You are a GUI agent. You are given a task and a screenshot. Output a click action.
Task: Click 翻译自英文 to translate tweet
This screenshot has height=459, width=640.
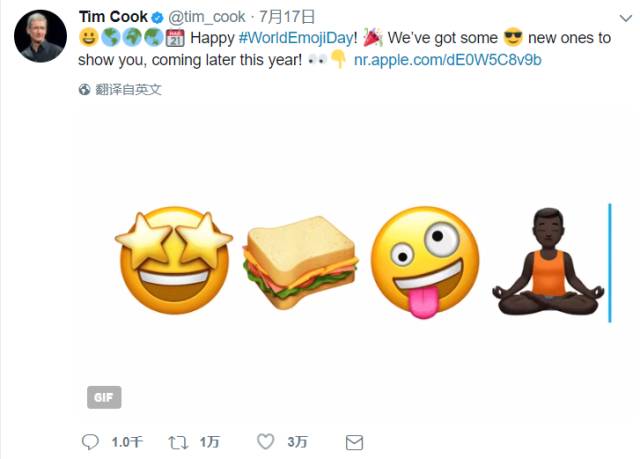[129, 89]
